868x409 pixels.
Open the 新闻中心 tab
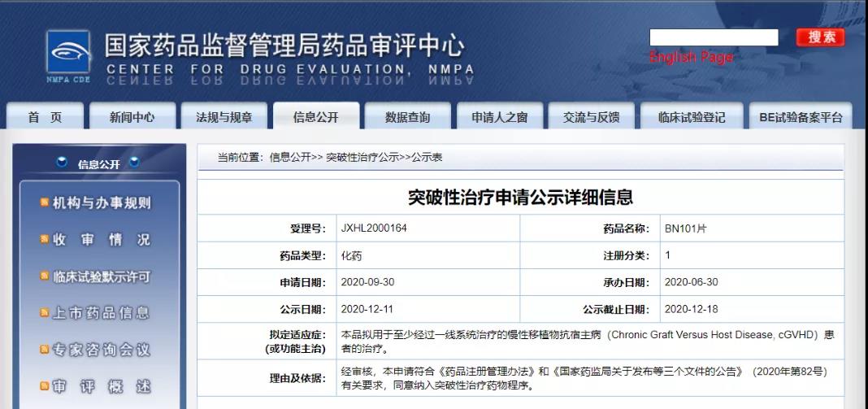(132, 117)
